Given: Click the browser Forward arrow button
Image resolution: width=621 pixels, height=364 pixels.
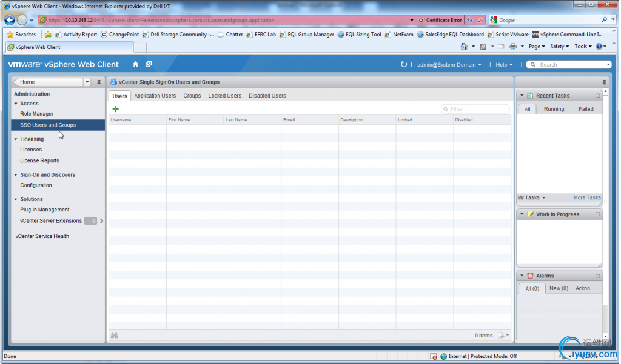Looking at the screenshot, I should point(22,20).
